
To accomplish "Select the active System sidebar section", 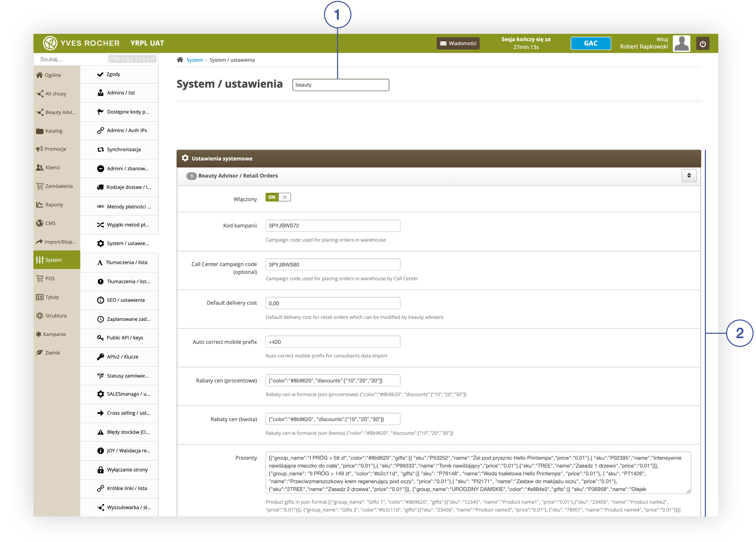I will click(57, 260).
